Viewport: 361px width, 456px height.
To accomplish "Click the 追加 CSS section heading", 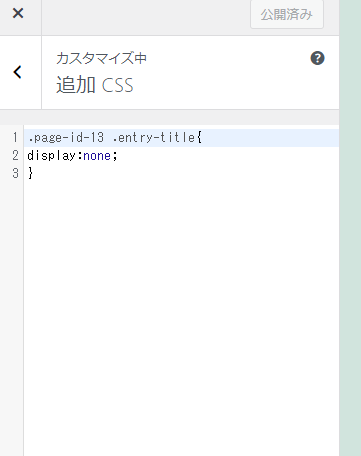I will (95, 85).
